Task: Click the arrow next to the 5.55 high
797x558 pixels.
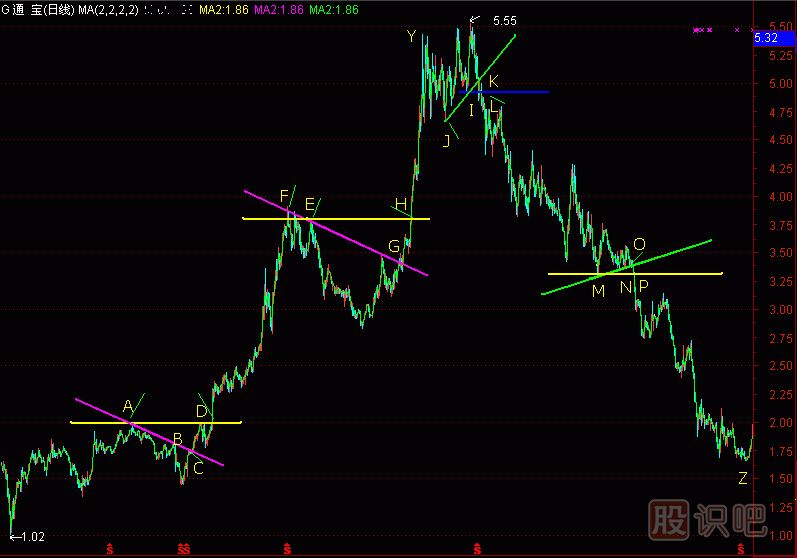Action: (x=475, y=20)
